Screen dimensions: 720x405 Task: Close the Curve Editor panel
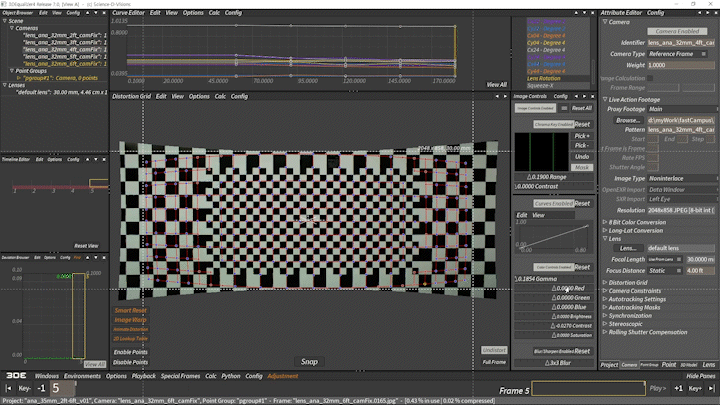click(592, 13)
